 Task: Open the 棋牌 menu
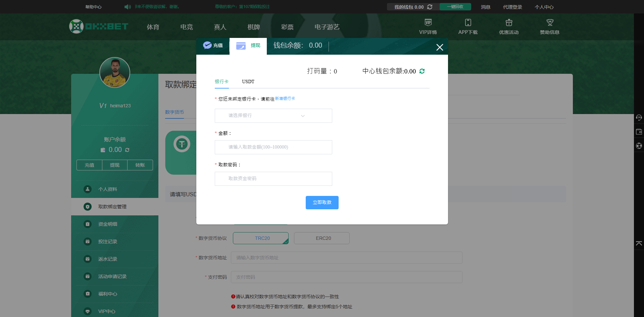click(x=254, y=27)
